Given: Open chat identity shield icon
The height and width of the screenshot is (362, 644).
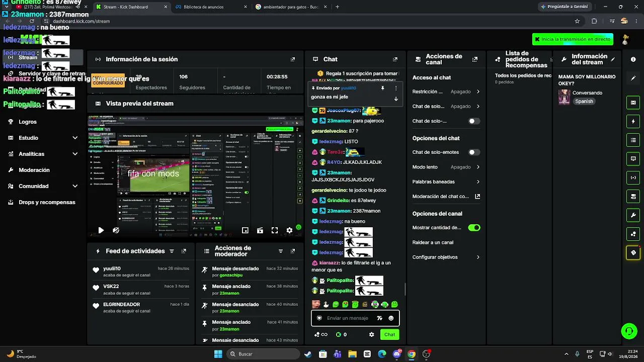Looking at the screenshot, I should [x=319, y=318].
